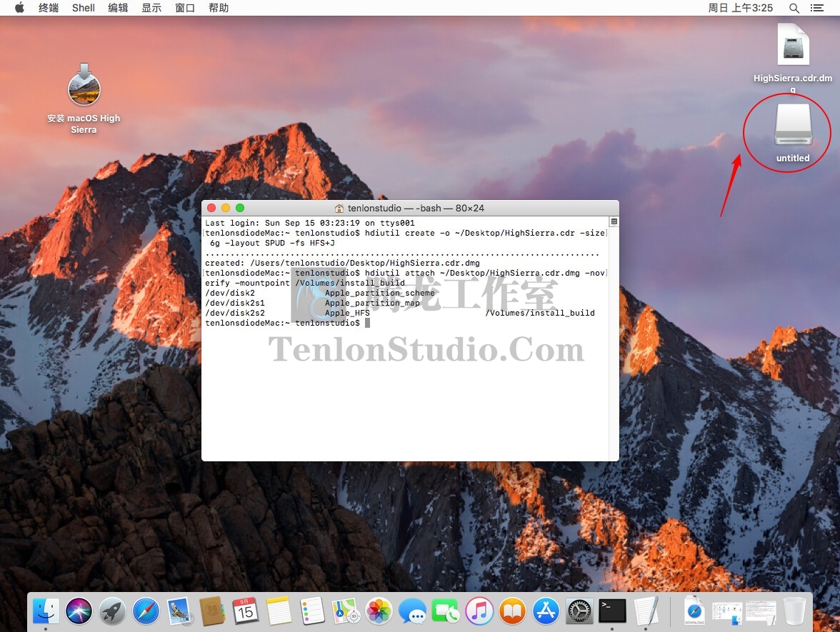Viewport: 840px width, 632px height.
Task: Select the HighSierra.cdr.dmg file on desktop
Action: (x=793, y=58)
